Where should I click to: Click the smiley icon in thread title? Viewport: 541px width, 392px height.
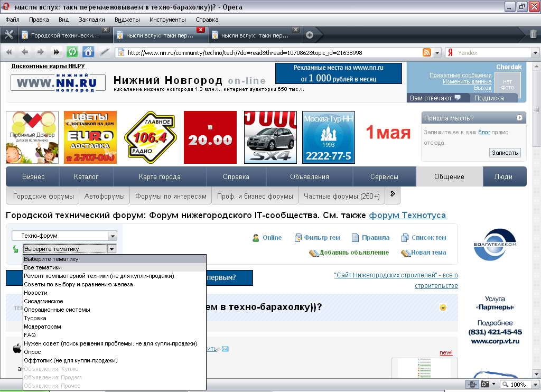tap(443, 307)
